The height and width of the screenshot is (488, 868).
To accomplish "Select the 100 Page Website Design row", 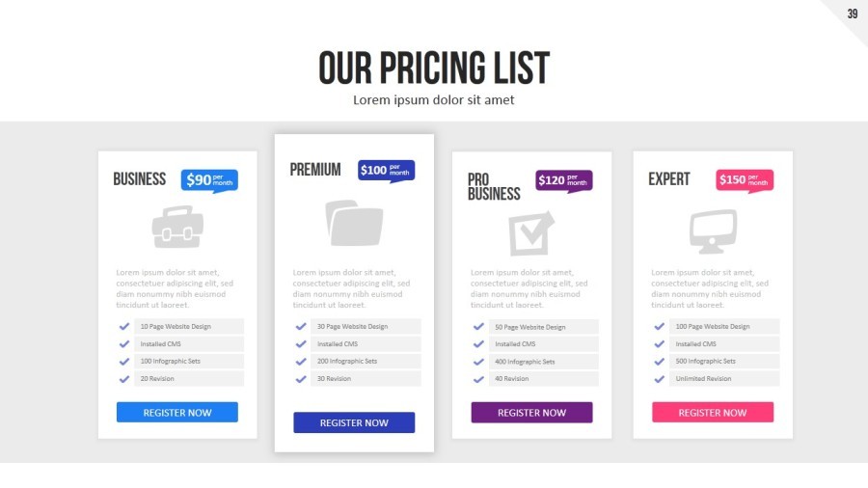I will point(723,327).
